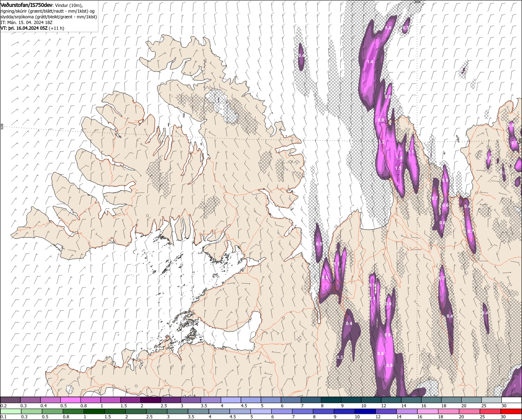The image size is (522, 420).
Task: Pick the dark green lower legend swatch at 1
Action: click(x=94, y=411)
